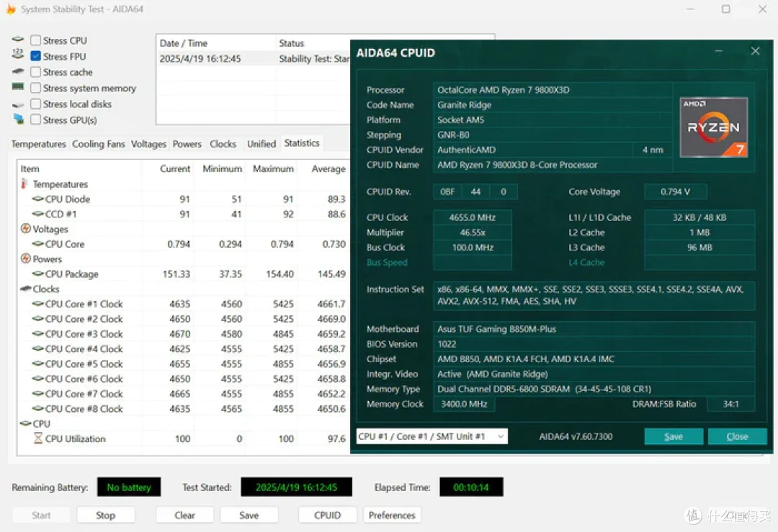Click the Memory Clock value 3400.0 MHz

(464, 404)
